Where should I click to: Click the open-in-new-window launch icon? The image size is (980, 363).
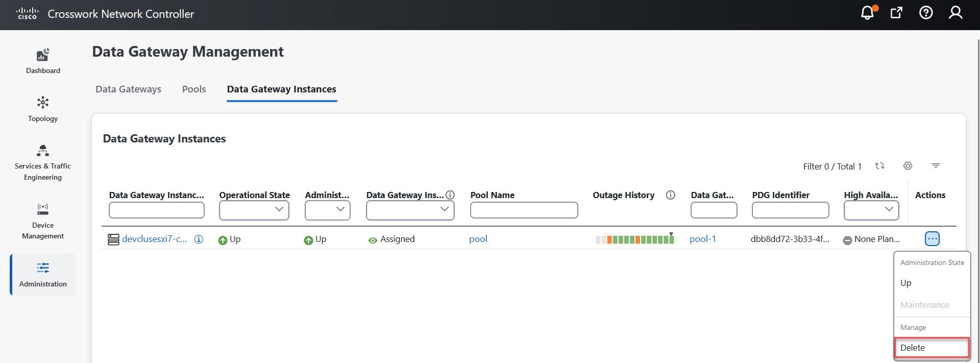(x=896, y=13)
